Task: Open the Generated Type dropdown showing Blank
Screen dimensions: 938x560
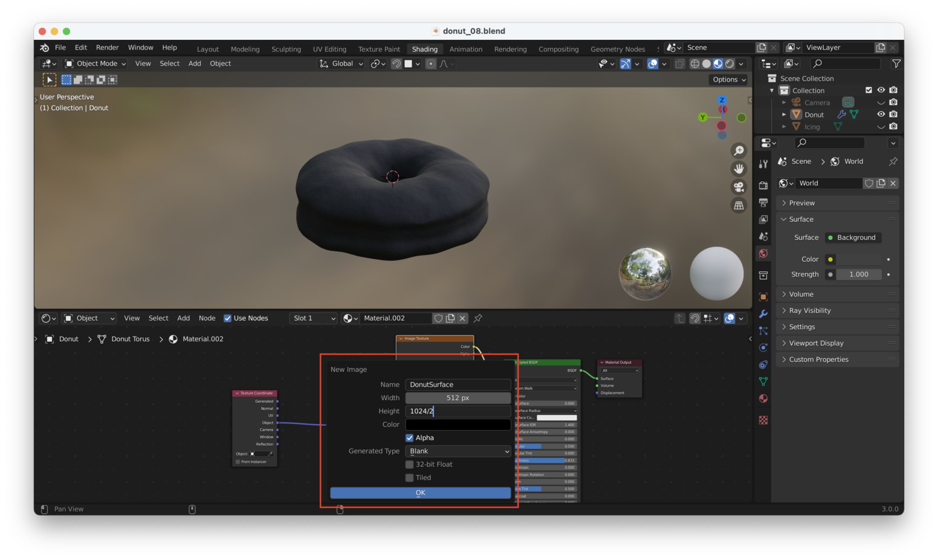Action: point(458,451)
